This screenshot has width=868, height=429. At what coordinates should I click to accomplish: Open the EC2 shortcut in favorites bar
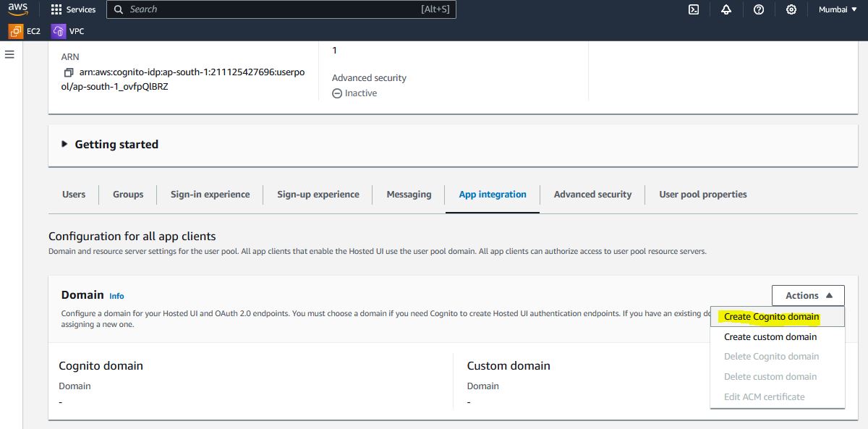pos(25,31)
